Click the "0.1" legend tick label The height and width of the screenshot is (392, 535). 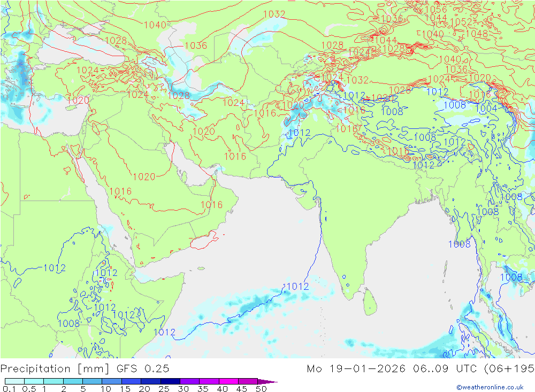(9, 389)
